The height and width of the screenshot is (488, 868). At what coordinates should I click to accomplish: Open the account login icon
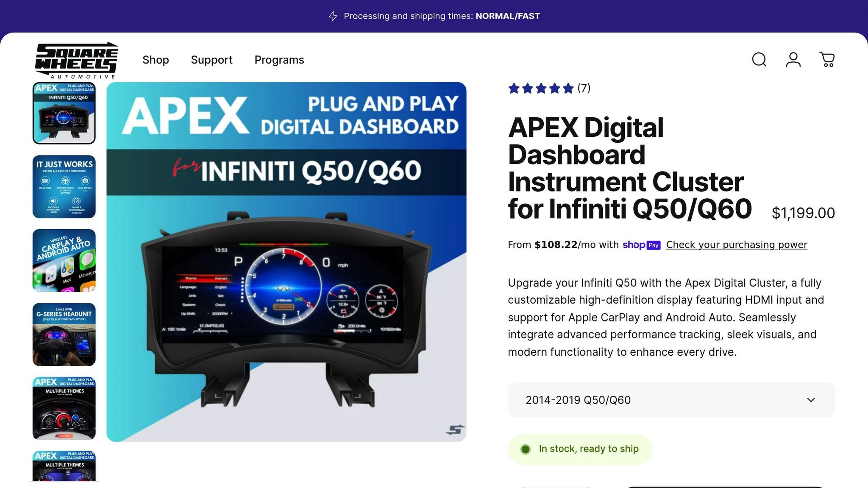point(793,60)
